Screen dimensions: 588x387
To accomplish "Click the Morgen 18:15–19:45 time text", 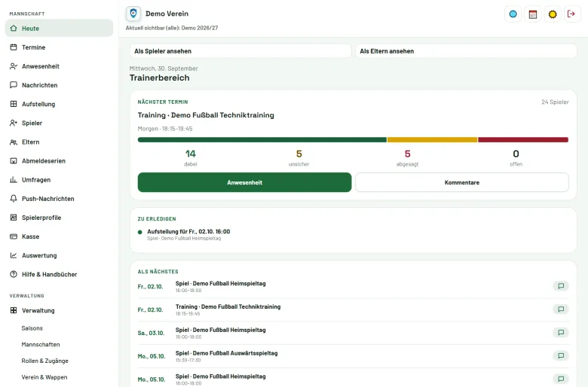I will [x=165, y=129].
